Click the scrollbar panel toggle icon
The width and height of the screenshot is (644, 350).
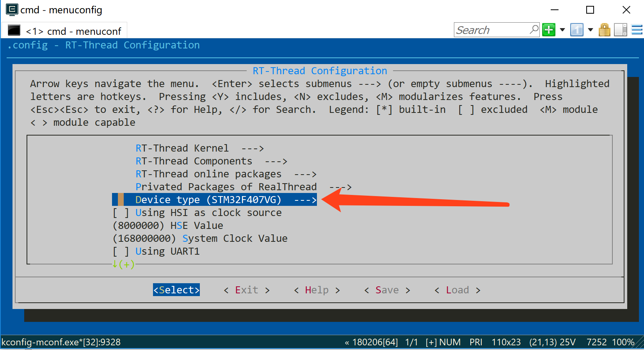620,30
